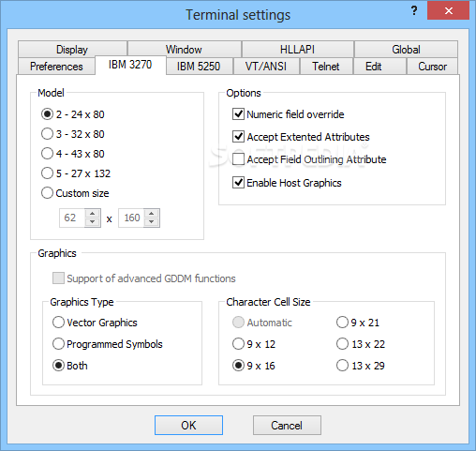Click the Cancel button
Screen dimensions: 476x451
tap(287, 425)
